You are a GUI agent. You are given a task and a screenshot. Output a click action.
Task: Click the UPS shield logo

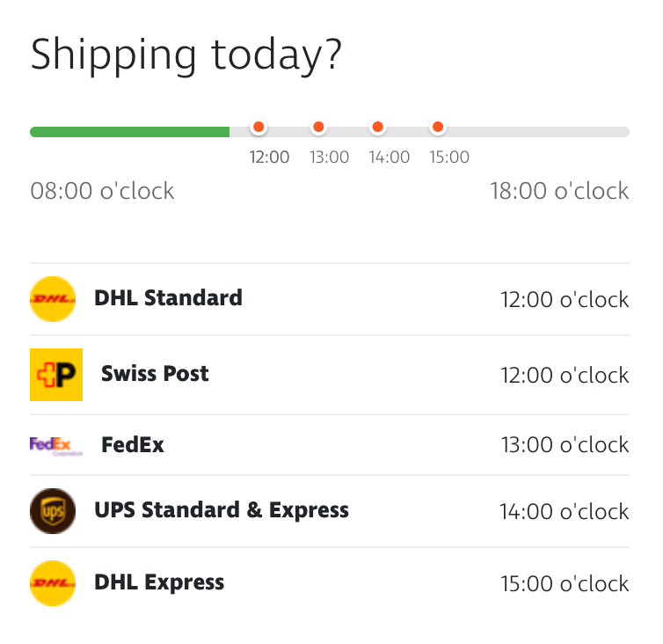pyautogui.click(x=53, y=511)
